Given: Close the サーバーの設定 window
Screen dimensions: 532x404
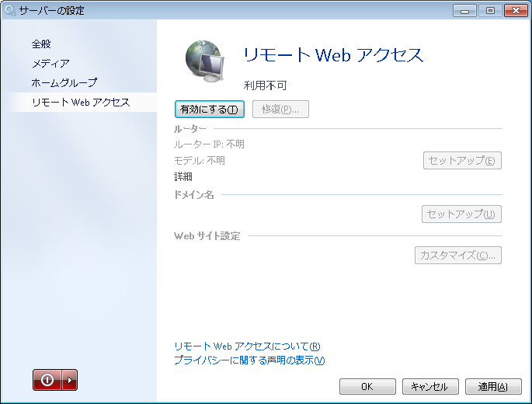Looking at the screenshot, I should [x=516, y=11].
